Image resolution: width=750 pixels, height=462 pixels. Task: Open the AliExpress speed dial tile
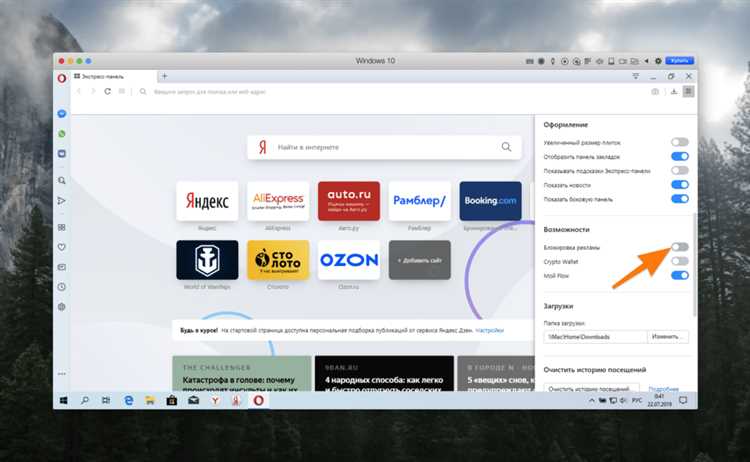[x=278, y=201]
